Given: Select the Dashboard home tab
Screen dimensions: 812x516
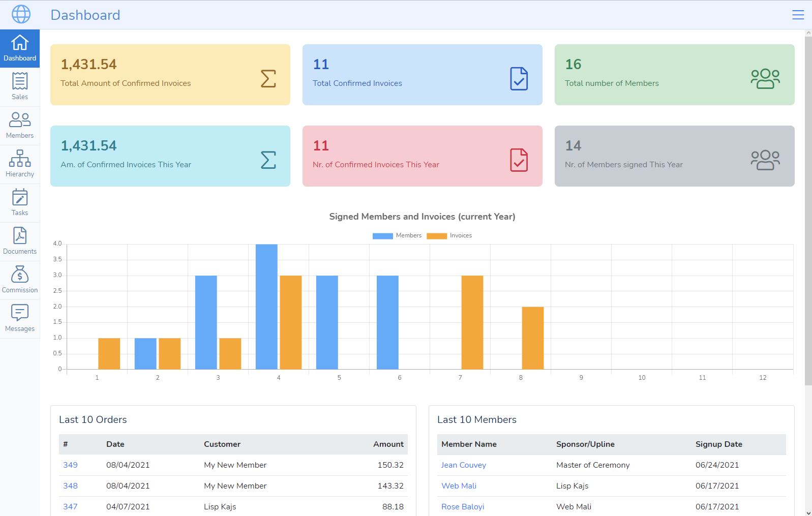Looking at the screenshot, I should 20,48.
